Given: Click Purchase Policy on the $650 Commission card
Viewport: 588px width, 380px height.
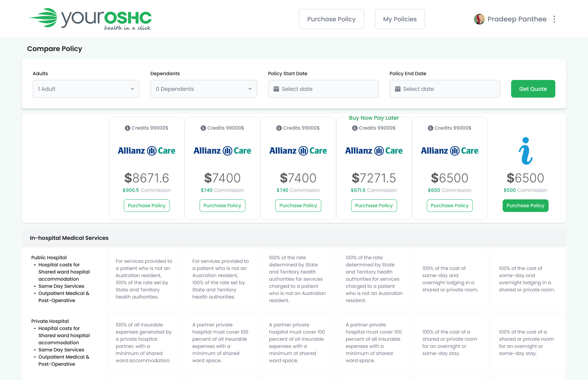Looking at the screenshot, I should point(450,205).
